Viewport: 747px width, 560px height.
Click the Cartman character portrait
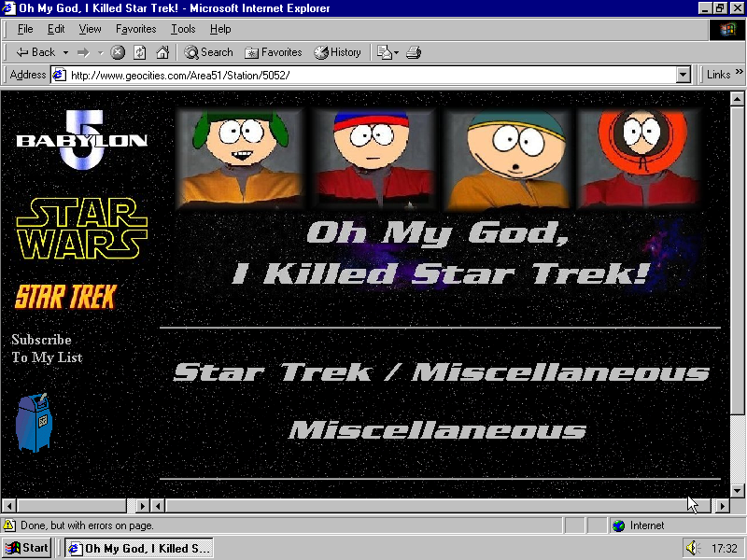tap(507, 158)
